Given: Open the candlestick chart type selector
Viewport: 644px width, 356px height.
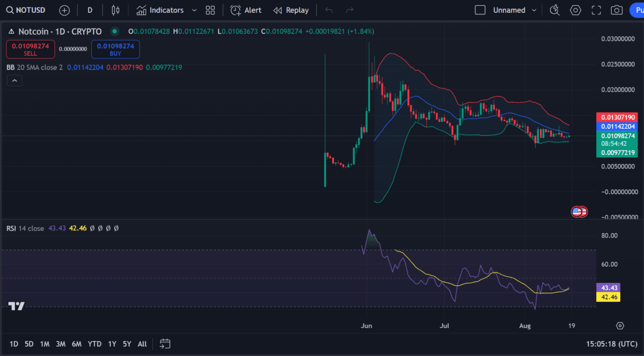Looking at the screenshot, I should tap(115, 10).
